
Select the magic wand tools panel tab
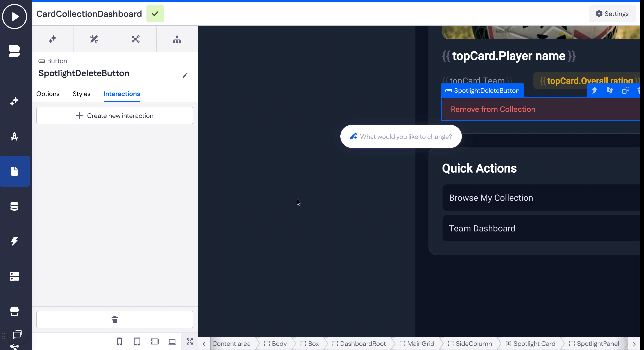click(94, 39)
